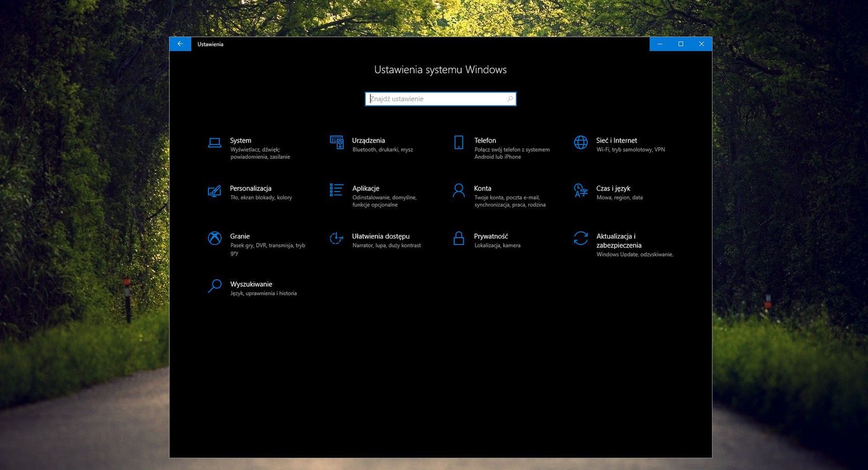Image resolution: width=868 pixels, height=470 pixels.
Task: Open the System settings title
Action: tap(241, 141)
